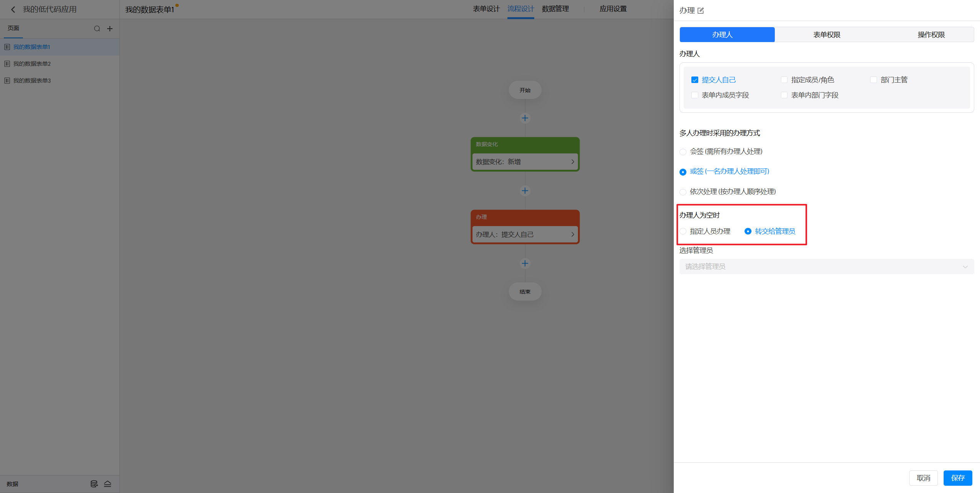980x493 pixels.
Task: Enable 表单内成员字段 checkbox
Action: (x=695, y=95)
